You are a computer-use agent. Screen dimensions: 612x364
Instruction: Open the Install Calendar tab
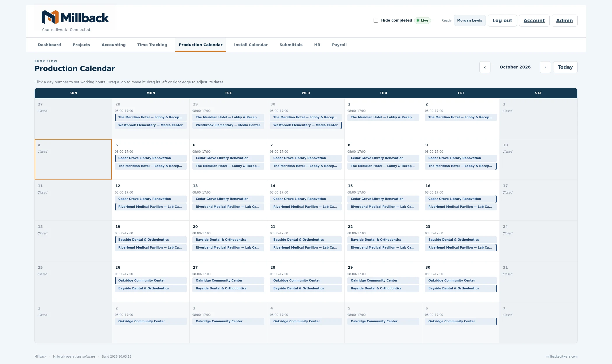[x=251, y=45]
